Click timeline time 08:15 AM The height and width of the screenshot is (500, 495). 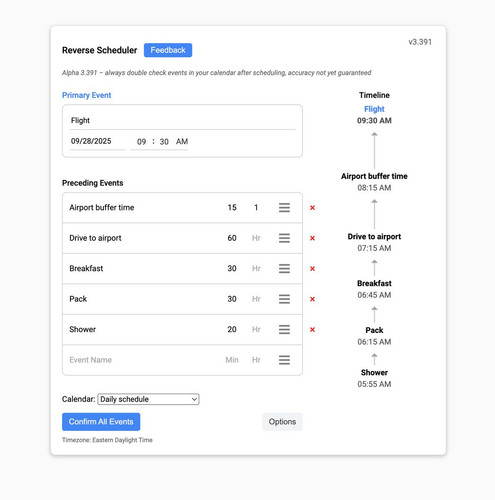pos(374,188)
